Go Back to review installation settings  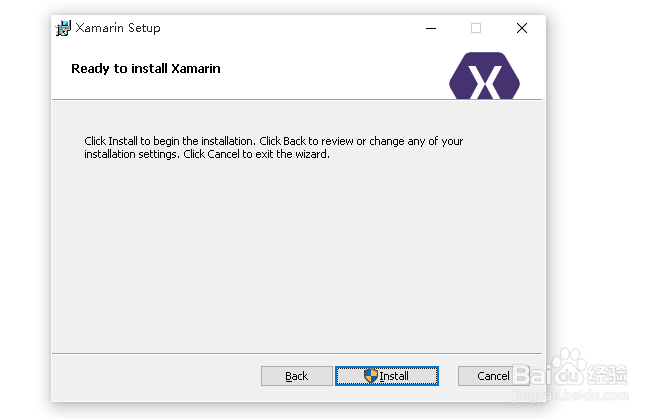296,376
